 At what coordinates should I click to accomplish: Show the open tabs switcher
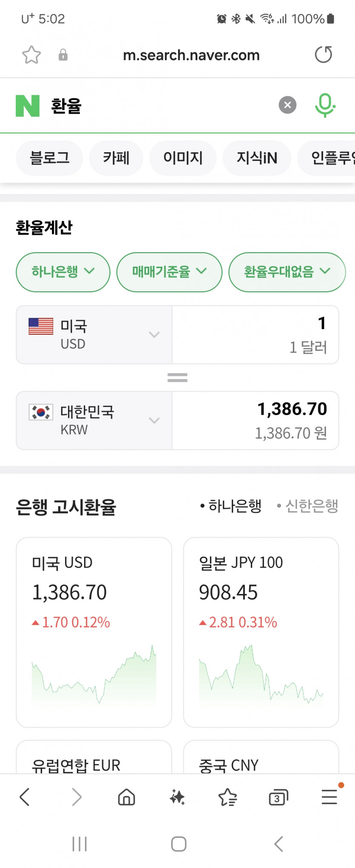[x=278, y=797]
